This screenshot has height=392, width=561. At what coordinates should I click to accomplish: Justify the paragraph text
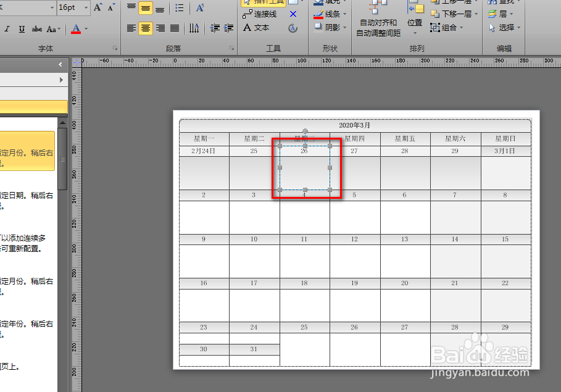pos(175,28)
